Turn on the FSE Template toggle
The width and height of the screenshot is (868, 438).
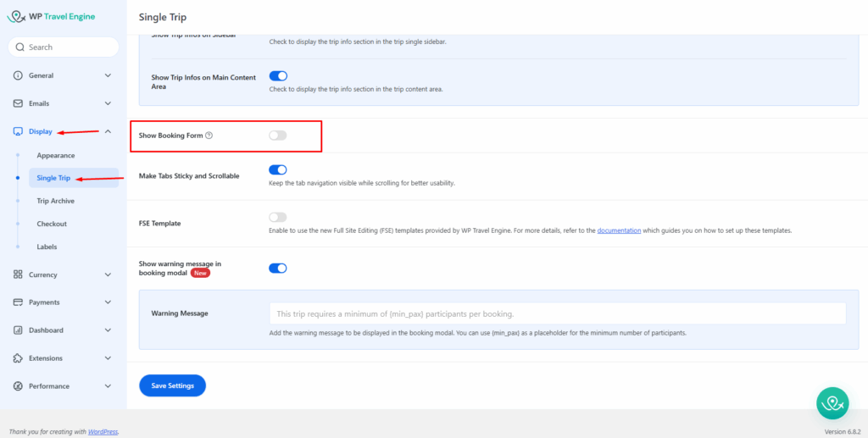click(277, 218)
